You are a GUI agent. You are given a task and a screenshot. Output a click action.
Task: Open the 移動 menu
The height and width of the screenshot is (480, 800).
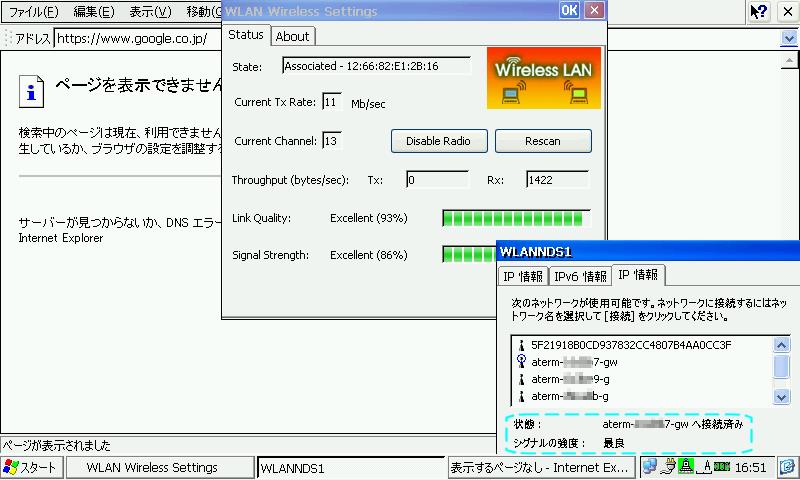(203, 11)
